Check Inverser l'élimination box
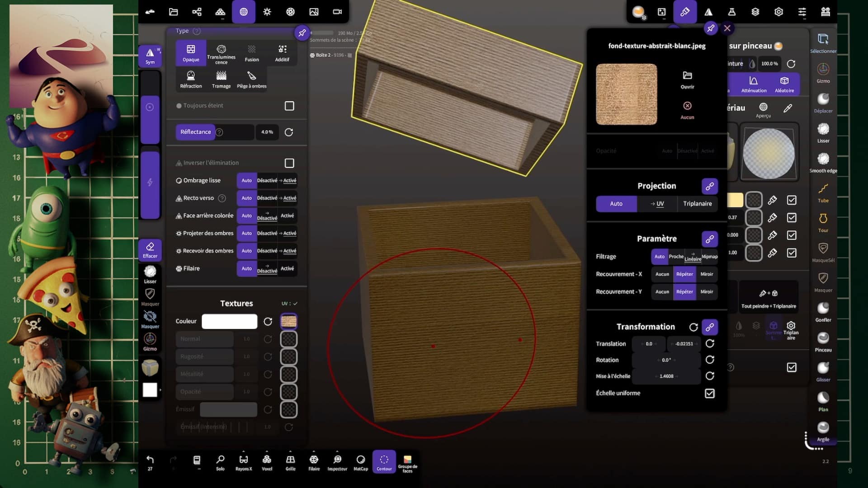The width and height of the screenshot is (868, 488). pyautogui.click(x=289, y=163)
